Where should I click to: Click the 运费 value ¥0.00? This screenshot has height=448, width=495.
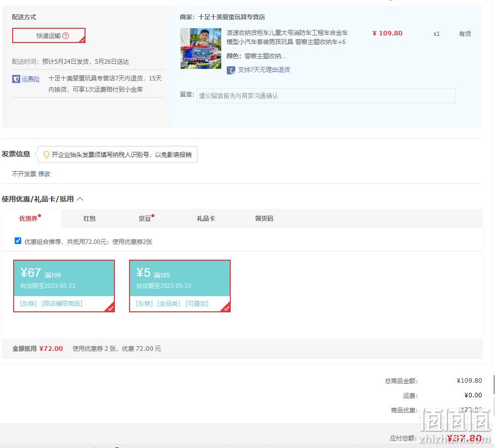[x=473, y=395]
